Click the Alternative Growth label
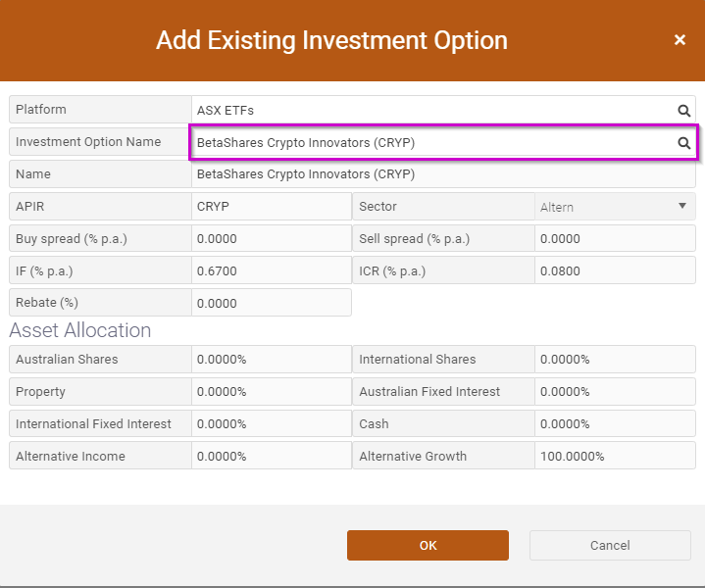This screenshot has width=705, height=588. (x=413, y=456)
